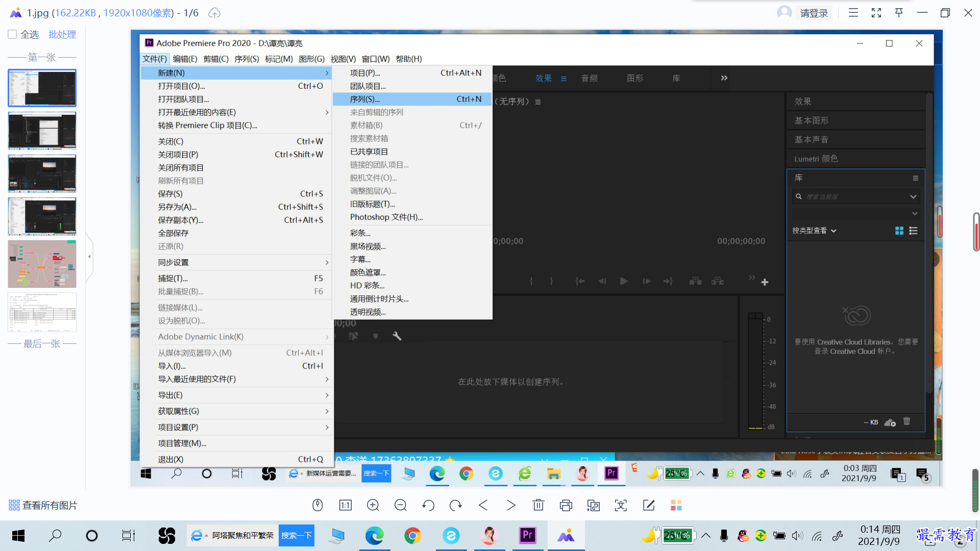
Task: Open Microsoft Edge from the taskbar
Action: 374,535
